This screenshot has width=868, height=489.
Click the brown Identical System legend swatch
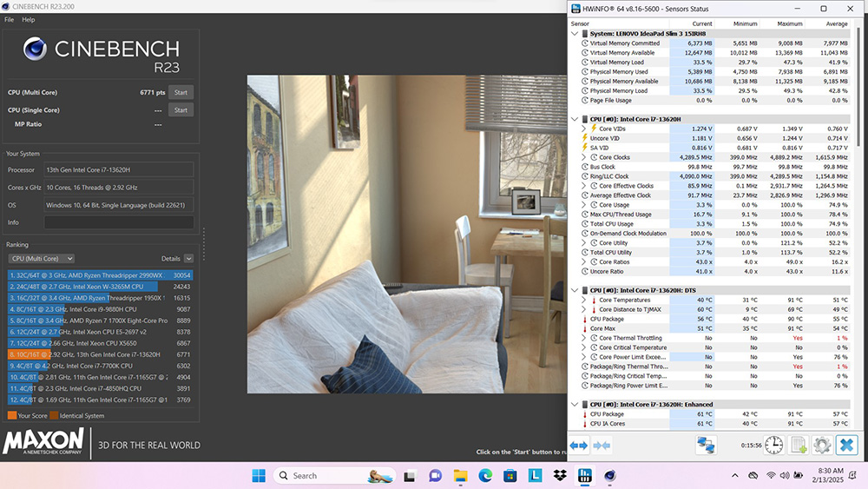pos(54,415)
